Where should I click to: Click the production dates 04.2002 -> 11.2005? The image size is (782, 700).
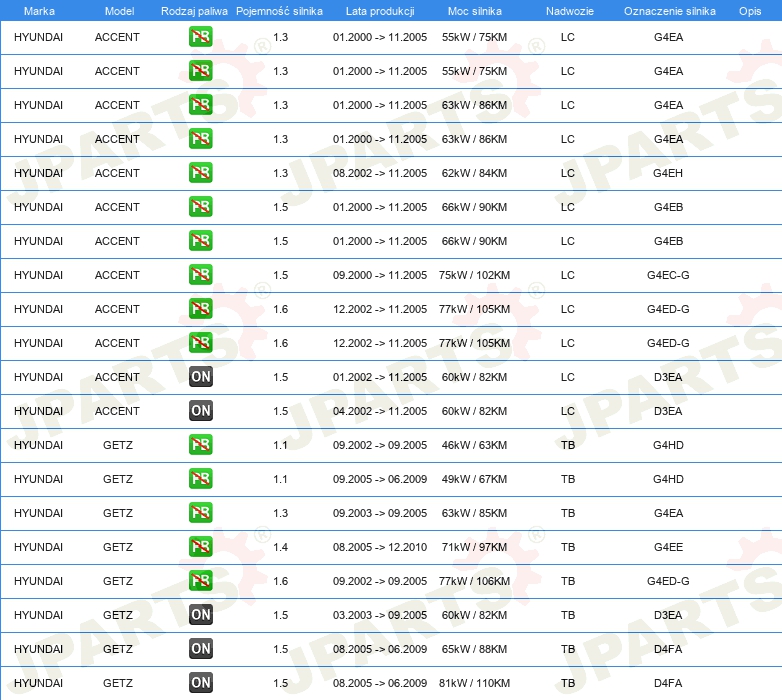coord(380,411)
